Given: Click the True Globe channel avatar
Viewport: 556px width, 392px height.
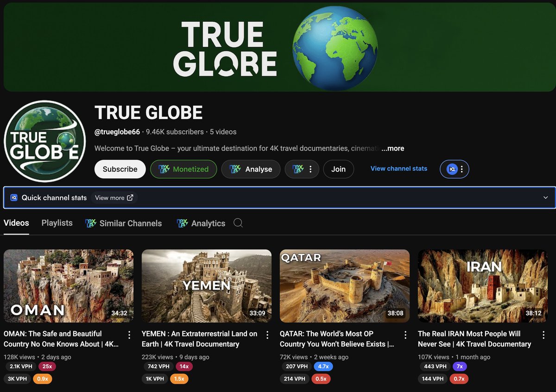Looking at the screenshot, I should tap(45, 141).
